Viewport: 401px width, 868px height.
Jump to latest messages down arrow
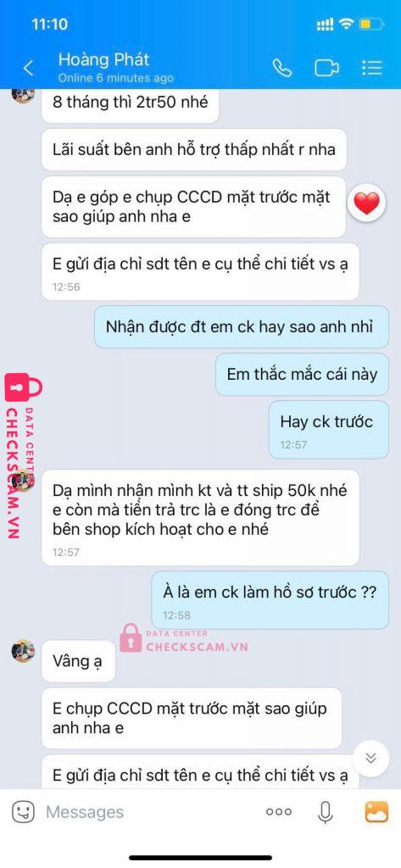point(371,758)
